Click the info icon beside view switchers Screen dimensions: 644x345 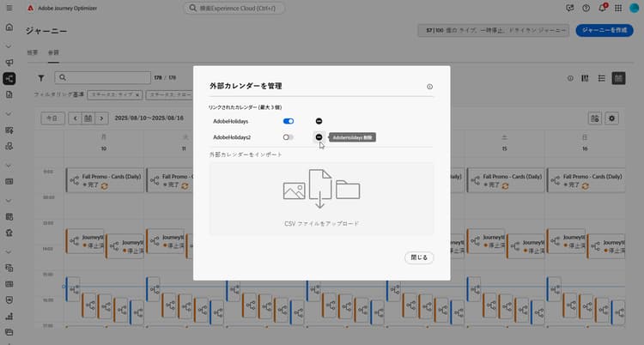point(570,78)
